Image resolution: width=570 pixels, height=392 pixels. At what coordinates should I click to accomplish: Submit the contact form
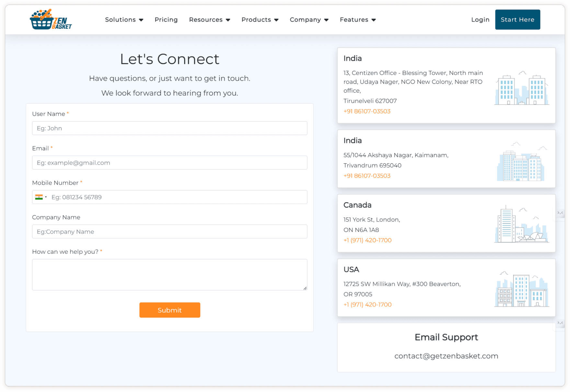point(170,310)
